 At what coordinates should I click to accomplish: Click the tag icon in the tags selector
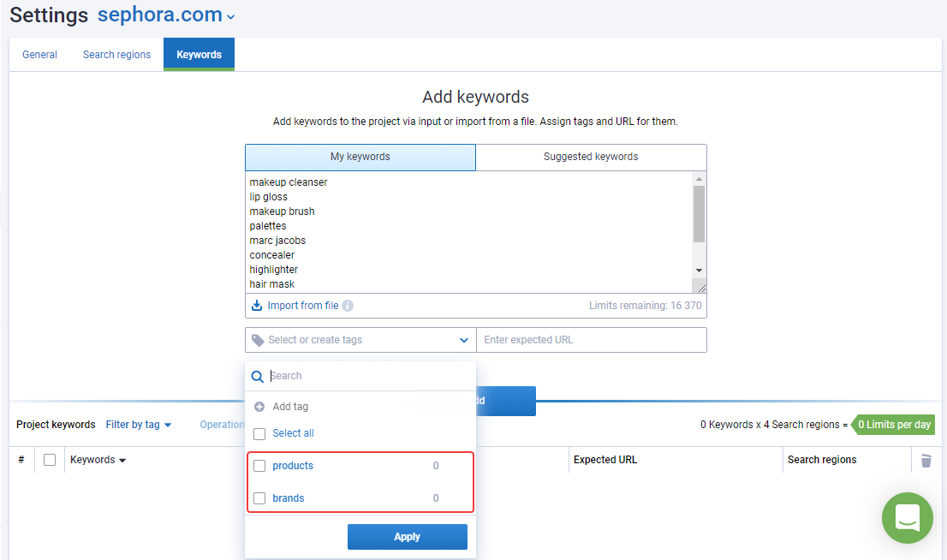[258, 340]
